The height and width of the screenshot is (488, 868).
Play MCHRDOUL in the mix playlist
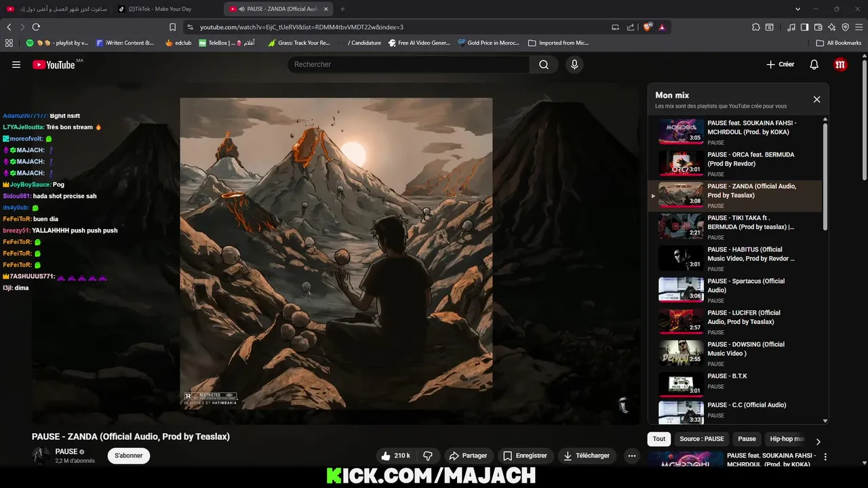click(x=736, y=131)
